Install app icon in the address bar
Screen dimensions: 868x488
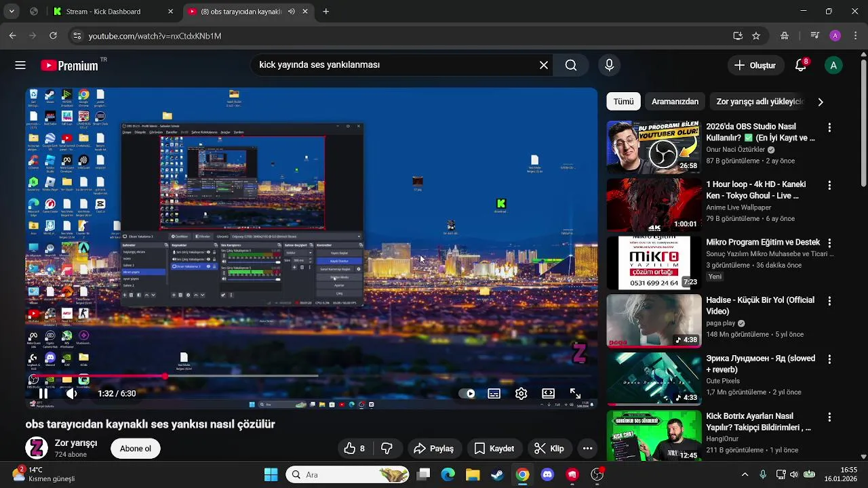click(x=738, y=36)
